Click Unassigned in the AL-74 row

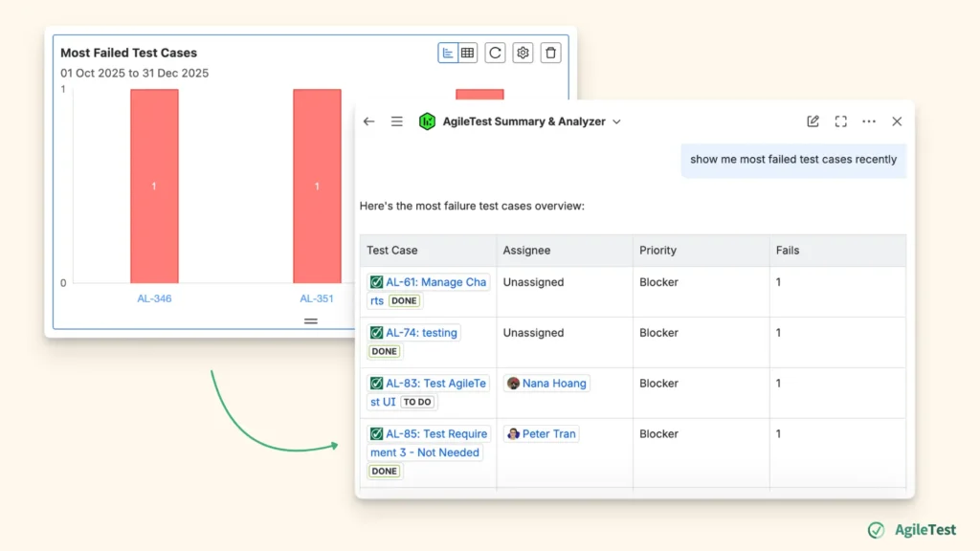533,333
